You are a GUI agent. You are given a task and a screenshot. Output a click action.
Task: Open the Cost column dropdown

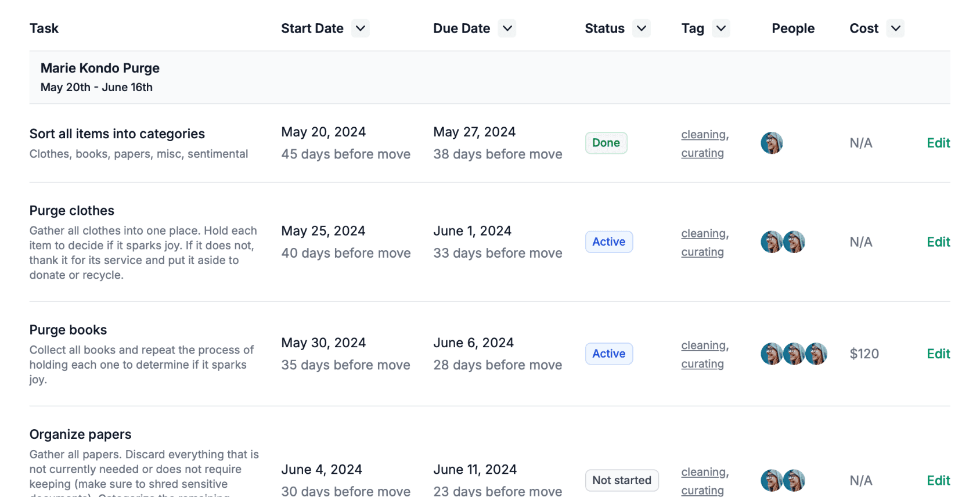pyautogui.click(x=896, y=28)
